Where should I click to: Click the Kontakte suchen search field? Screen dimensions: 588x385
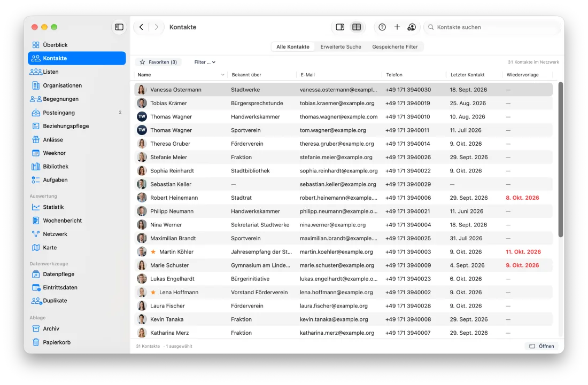pyautogui.click(x=493, y=27)
